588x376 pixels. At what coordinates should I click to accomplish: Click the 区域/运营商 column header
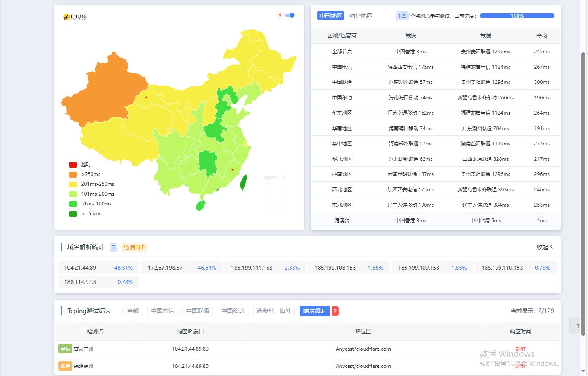click(x=342, y=35)
